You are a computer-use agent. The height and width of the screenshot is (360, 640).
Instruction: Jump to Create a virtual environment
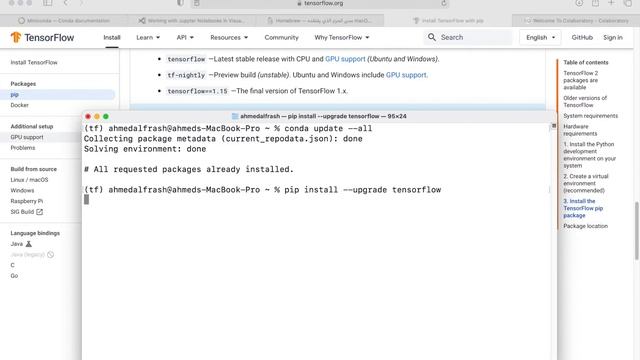point(586,183)
